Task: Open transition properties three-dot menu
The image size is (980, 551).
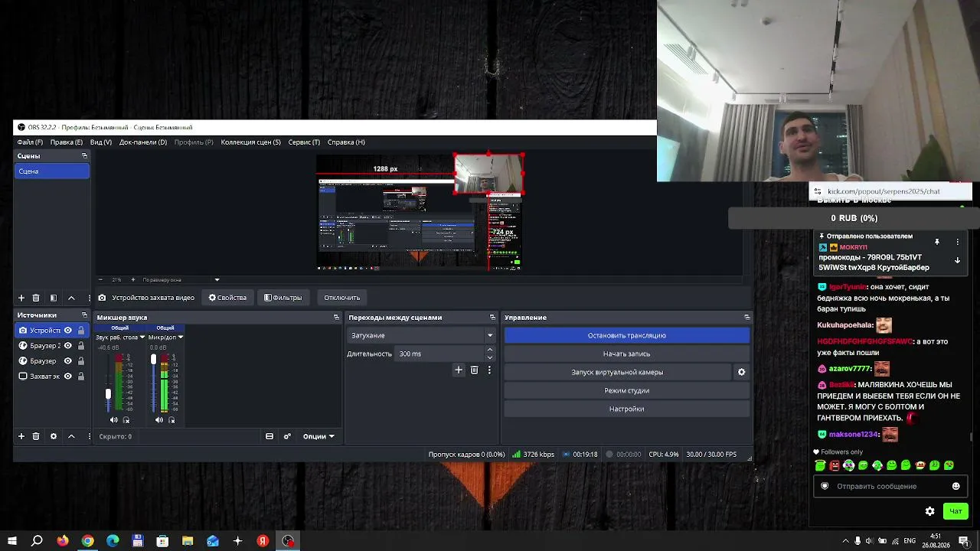Action: click(x=489, y=370)
